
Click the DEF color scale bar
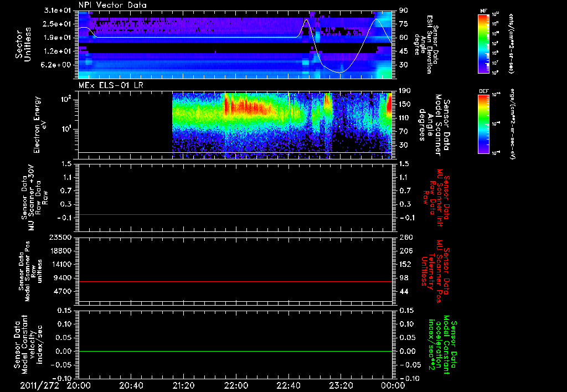click(484, 124)
